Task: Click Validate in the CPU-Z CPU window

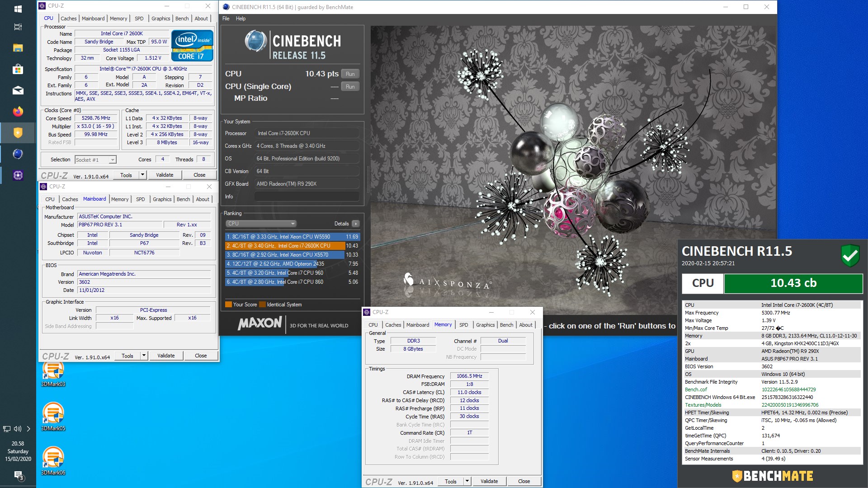Action: (165, 175)
